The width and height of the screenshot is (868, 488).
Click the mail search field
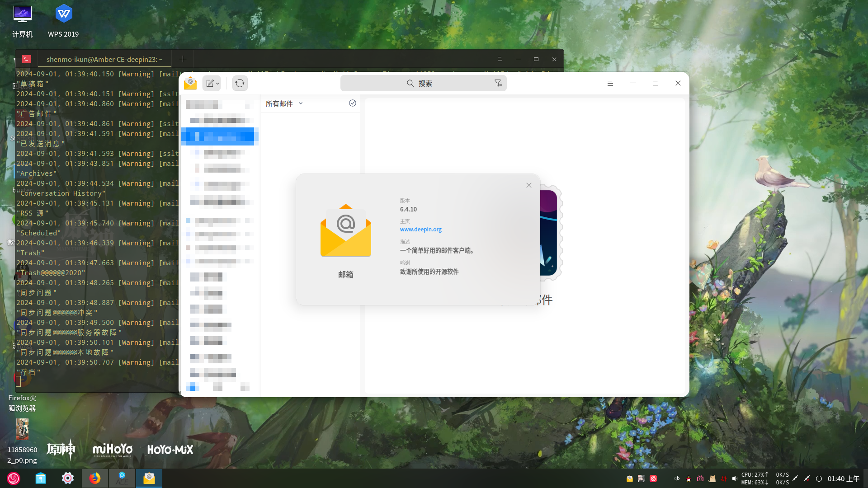423,83
